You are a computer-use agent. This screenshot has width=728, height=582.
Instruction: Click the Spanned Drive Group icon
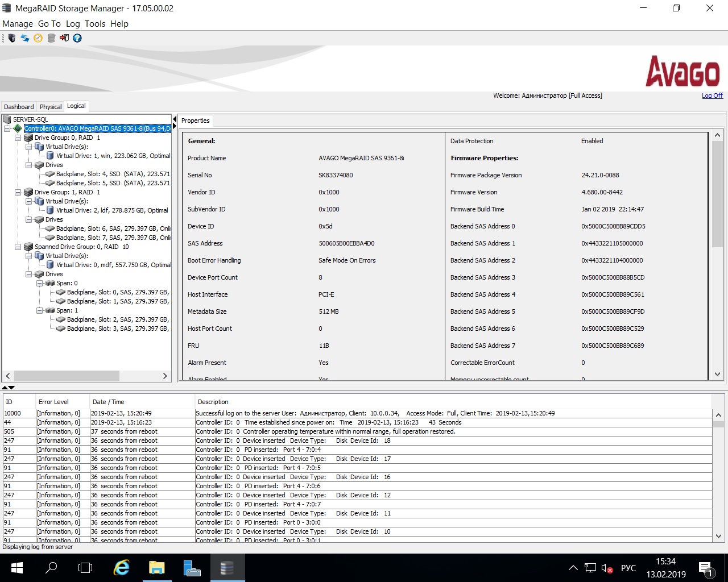(x=28, y=247)
